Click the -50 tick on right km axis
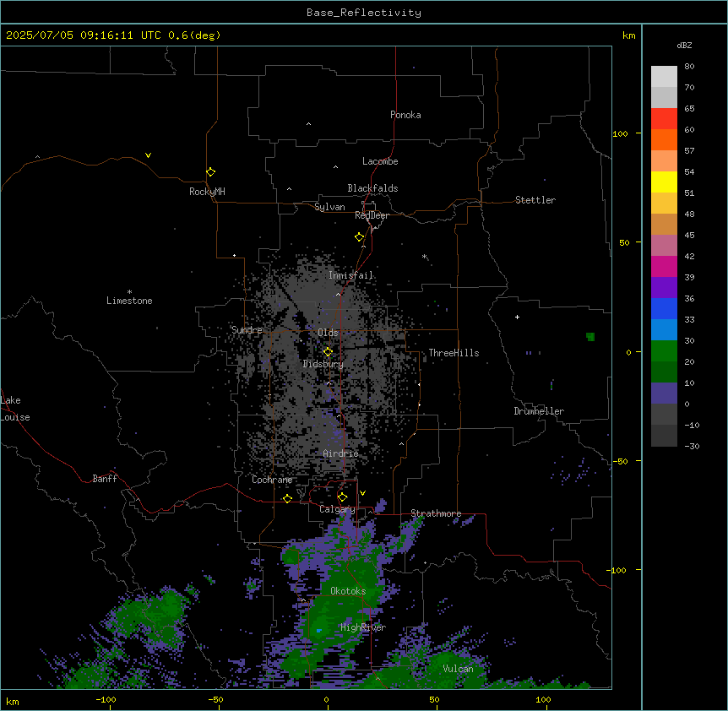The image size is (728, 711). click(620, 461)
